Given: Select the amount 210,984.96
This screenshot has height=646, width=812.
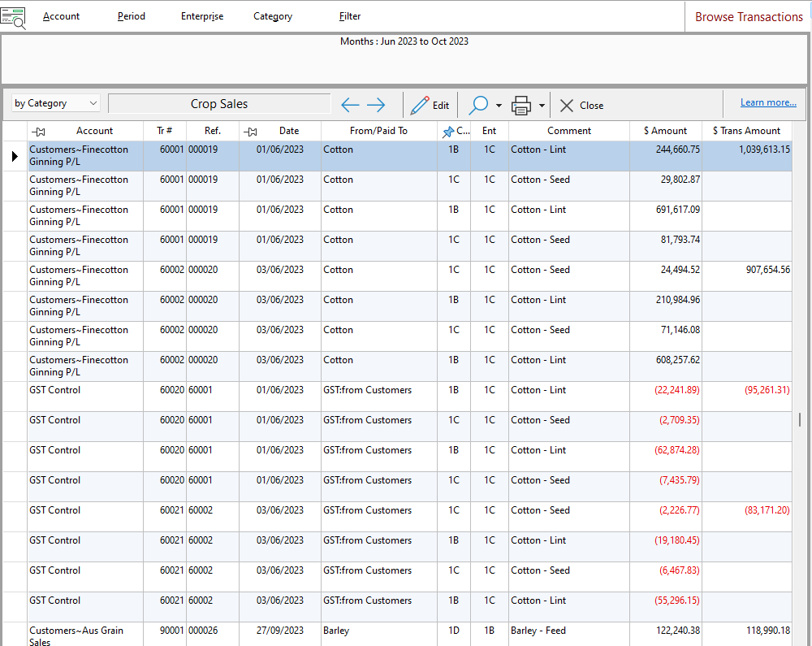Looking at the screenshot, I should [x=677, y=299].
